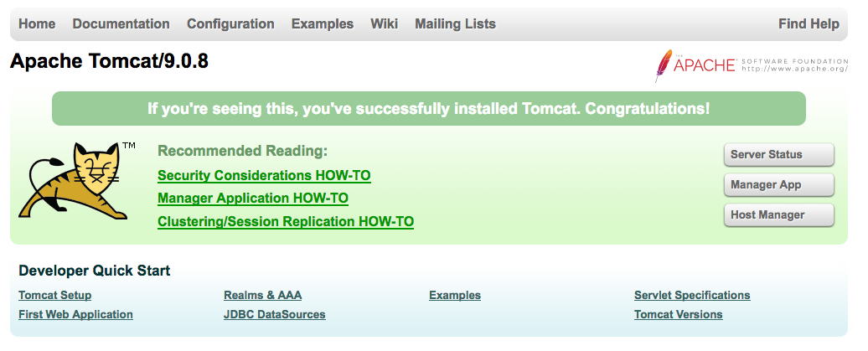The width and height of the screenshot is (868, 351).
Task: Open the JDBC DataSources link
Action: coord(275,315)
